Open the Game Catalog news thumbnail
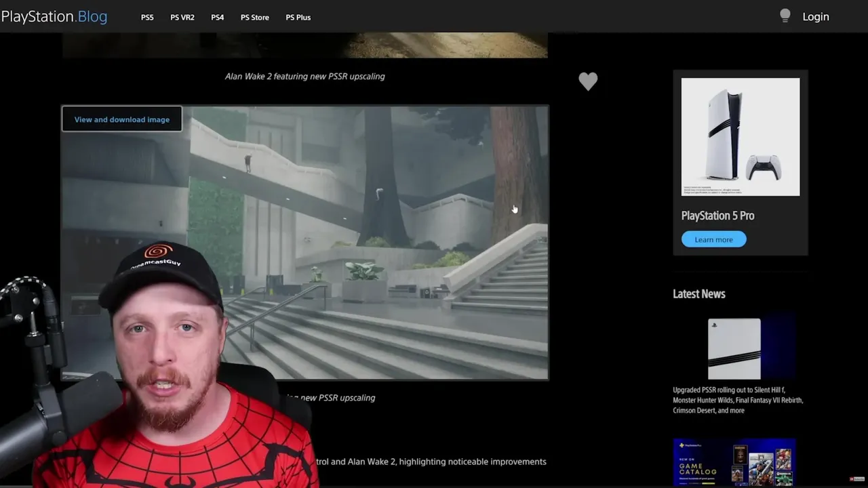Image resolution: width=868 pixels, height=488 pixels. pos(734,463)
